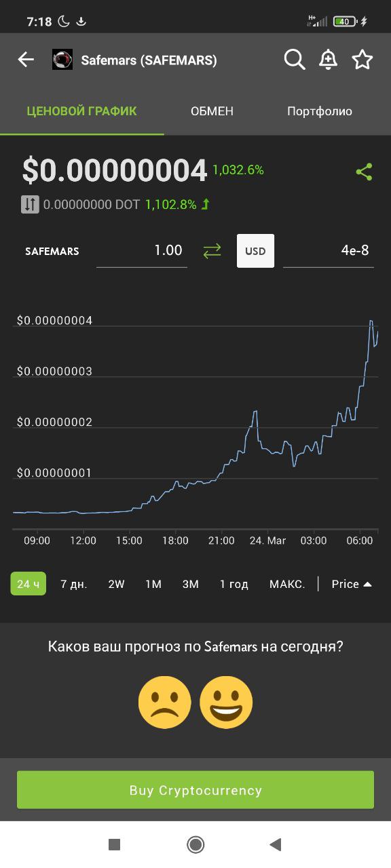Tap the back arrow icon
Screen dimensions: 391x868
(26, 60)
